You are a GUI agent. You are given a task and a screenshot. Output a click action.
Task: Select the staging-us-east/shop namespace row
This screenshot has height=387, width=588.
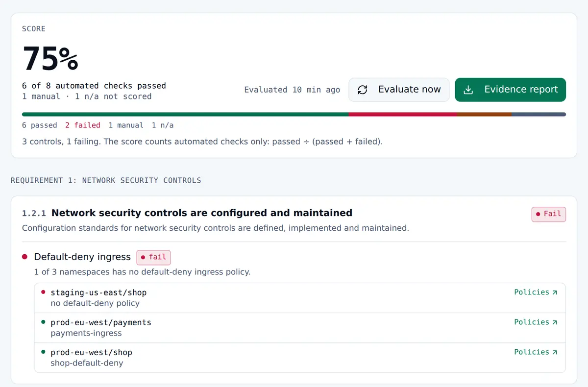(300, 298)
